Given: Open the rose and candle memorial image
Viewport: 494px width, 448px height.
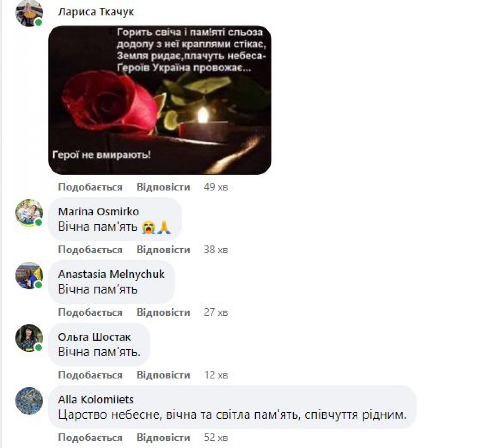Looking at the screenshot, I should [160, 100].
